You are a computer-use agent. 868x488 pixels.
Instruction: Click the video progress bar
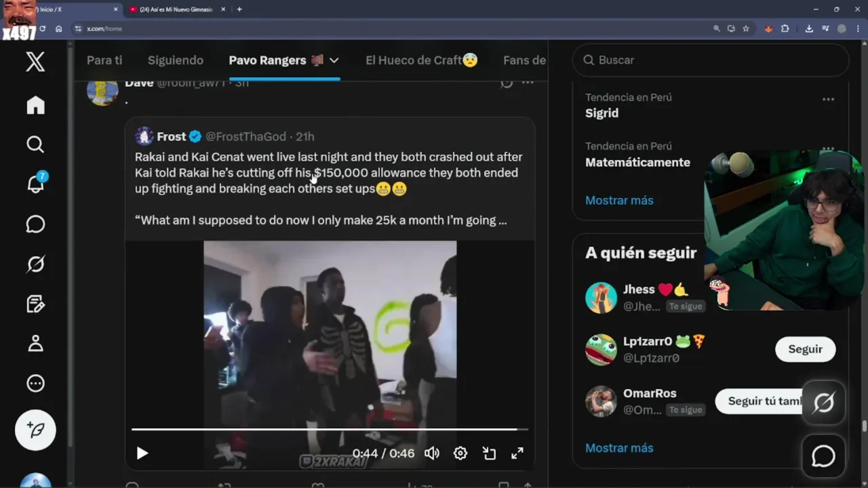[330, 429]
